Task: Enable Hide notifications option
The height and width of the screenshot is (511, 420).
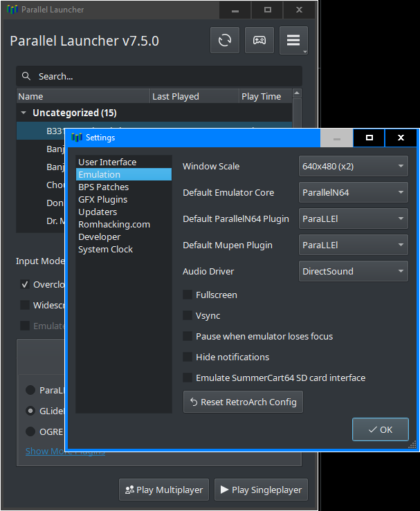Action: tap(188, 357)
